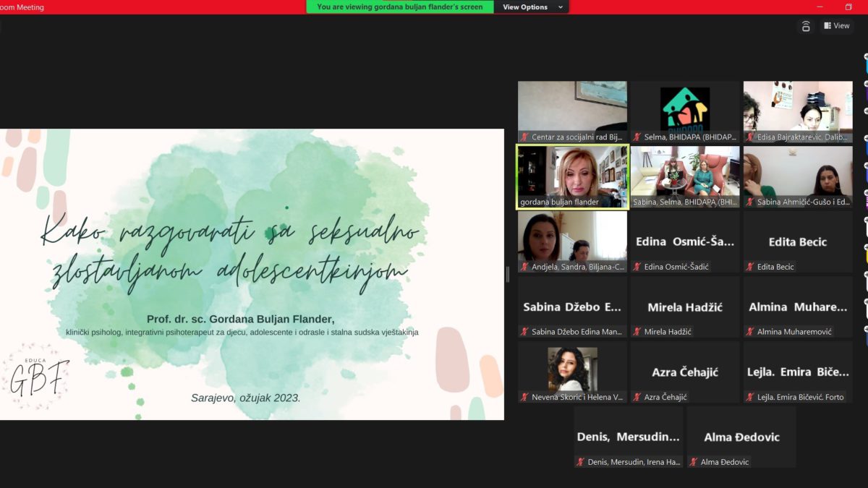Click muted mic icon on Centar za socijalni rad tile
This screenshot has width=868, height=488.
click(x=524, y=137)
